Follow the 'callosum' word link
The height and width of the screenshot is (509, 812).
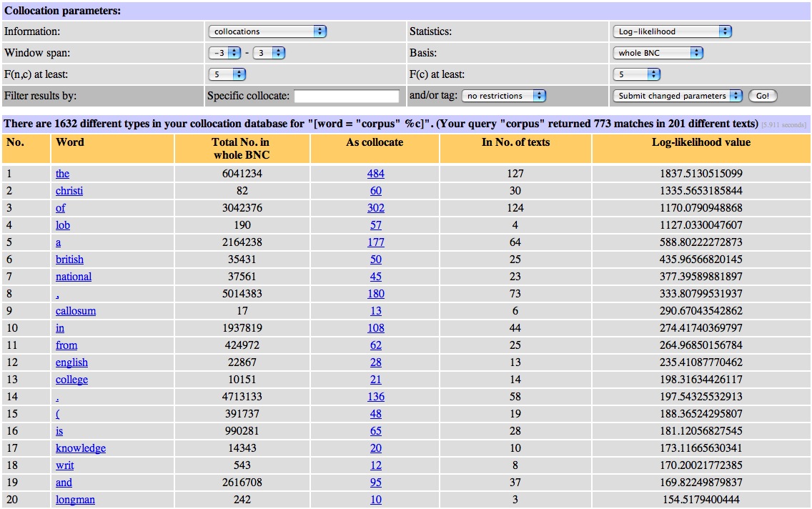click(76, 311)
